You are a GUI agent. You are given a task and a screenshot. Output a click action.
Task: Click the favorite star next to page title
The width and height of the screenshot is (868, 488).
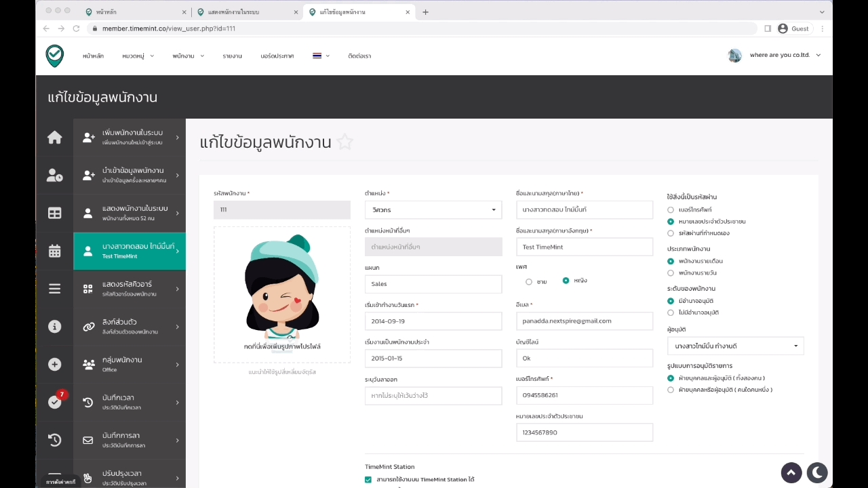tap(345, 142)
